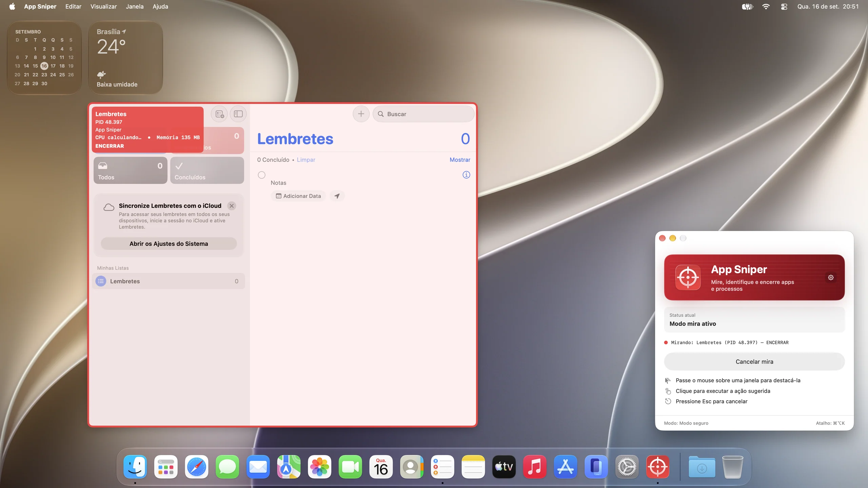
Task: Open Finder from the Dock
Action: pos(135,467)
